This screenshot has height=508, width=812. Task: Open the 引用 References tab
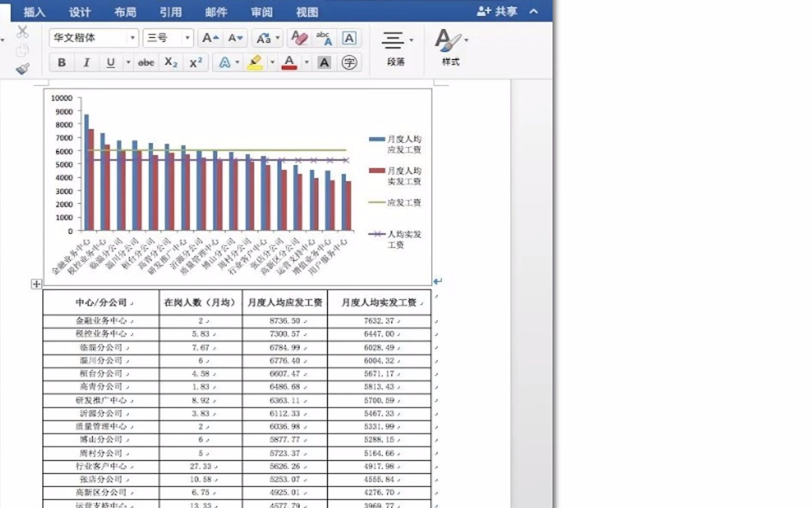[x=171, y=12]
